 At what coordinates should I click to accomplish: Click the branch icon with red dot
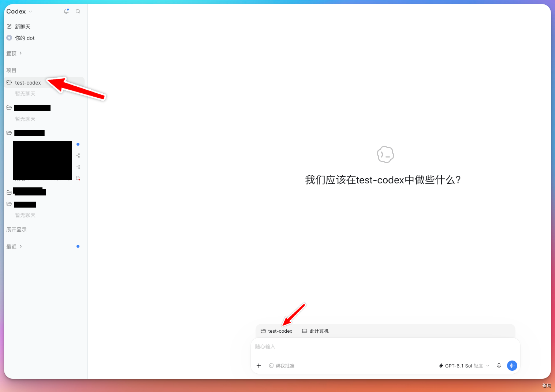[78, 178]
